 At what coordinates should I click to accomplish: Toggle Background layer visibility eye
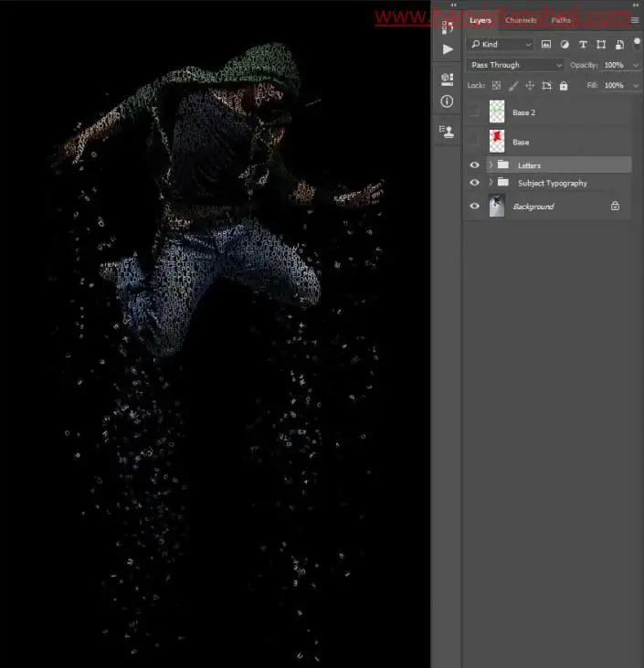tap(474, 206)
